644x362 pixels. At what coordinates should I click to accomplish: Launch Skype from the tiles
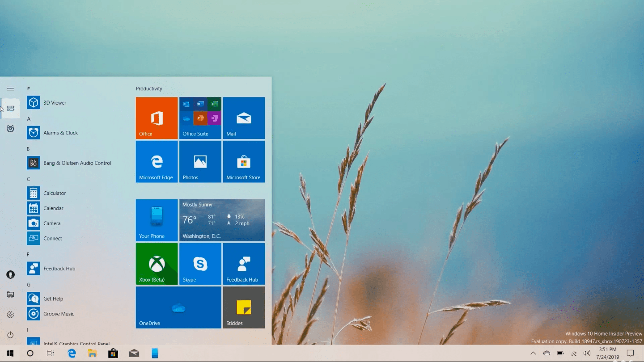click(200, 264)
